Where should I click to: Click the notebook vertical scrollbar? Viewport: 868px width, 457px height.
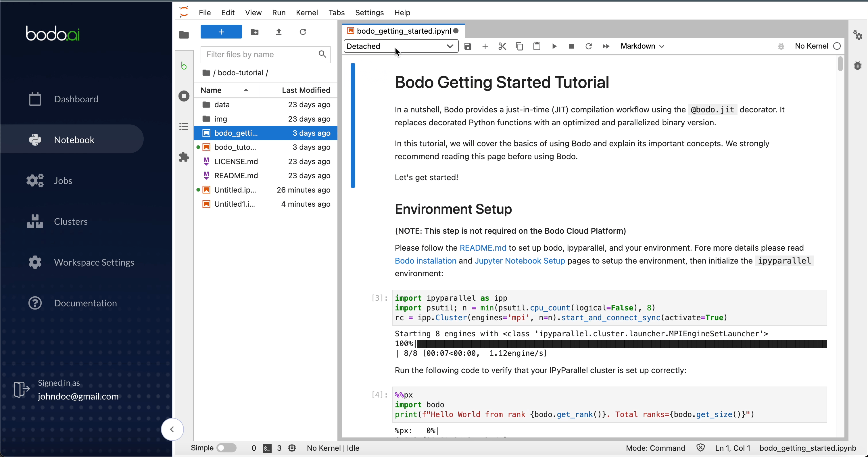[x=840, y=64]
